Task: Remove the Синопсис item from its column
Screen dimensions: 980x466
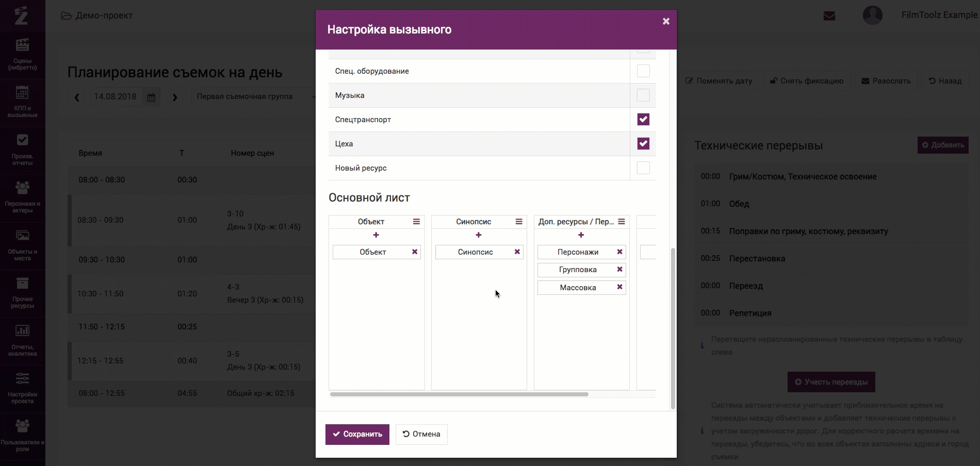Action: pos(517,252)
